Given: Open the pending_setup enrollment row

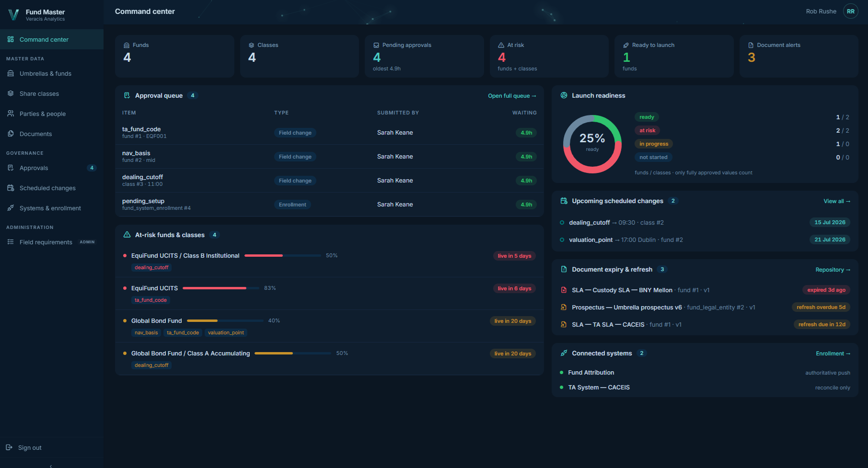Looking at the screenshot, I should point(329,205).
